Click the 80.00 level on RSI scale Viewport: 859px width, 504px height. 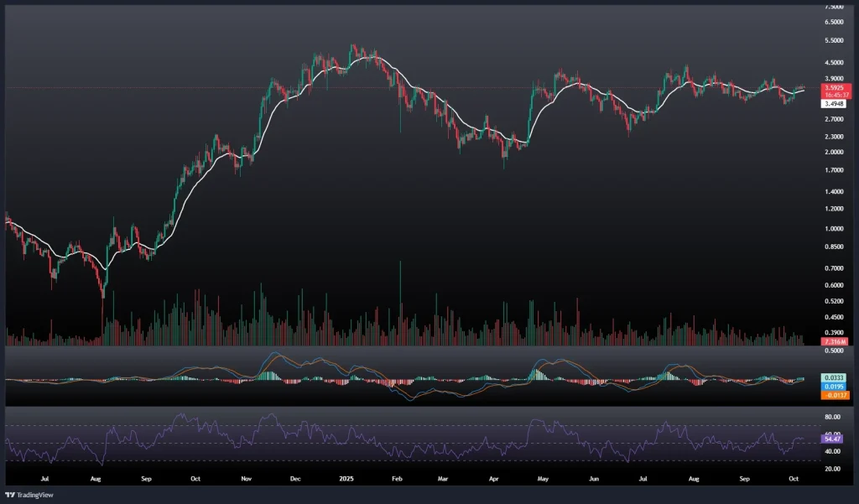(x=834, y=417)
